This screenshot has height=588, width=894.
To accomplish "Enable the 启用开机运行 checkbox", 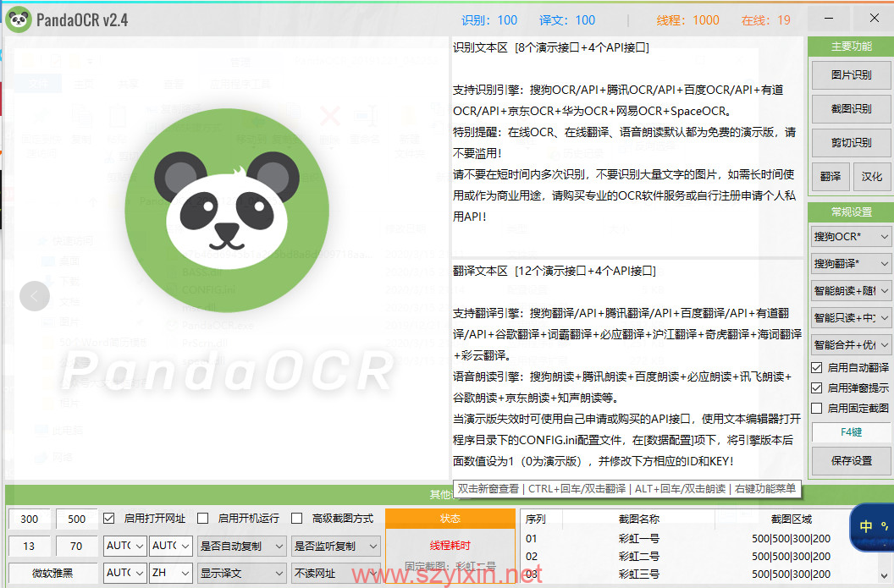I will (x=203, y=518).
